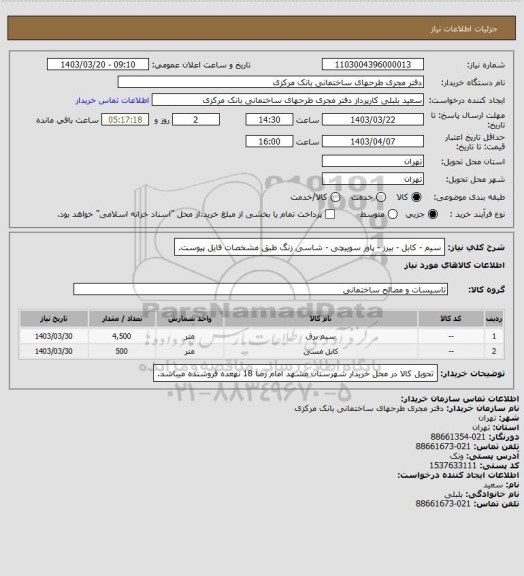Click the date cell in کابل مسی row
This screenshot has width=524, height=576.
click(x=54, y=351)
